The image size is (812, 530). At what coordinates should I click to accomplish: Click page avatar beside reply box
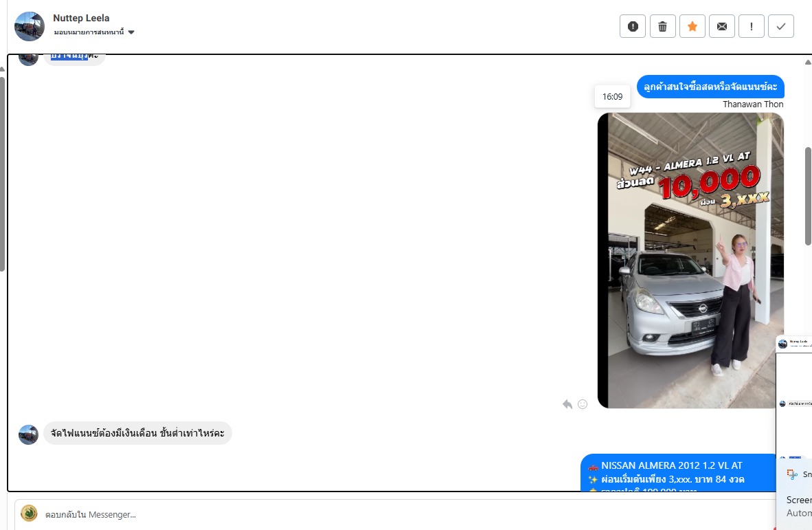click(29, 514)
